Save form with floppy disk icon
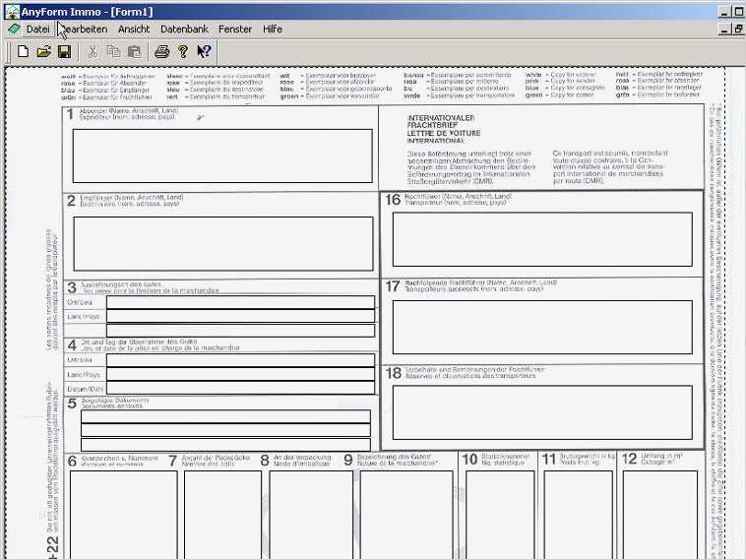 click(x=64, y=51)
